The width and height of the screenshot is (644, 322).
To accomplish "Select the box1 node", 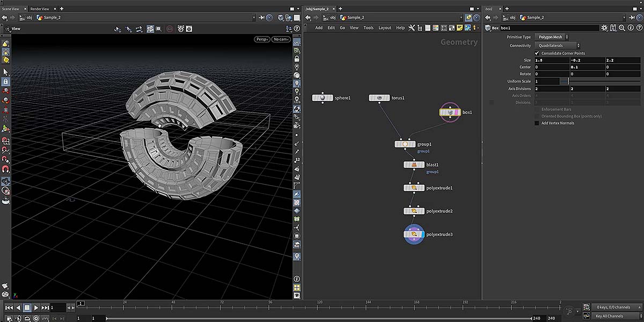I will click(450, 112).
